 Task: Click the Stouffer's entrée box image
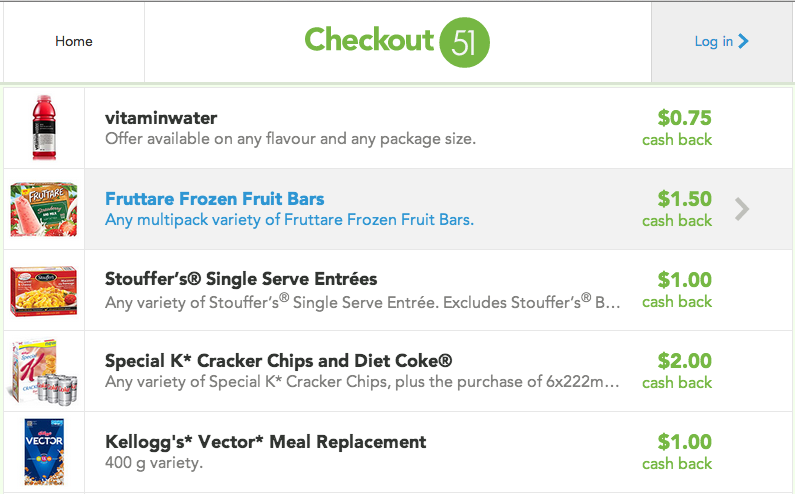click(43, 289)
